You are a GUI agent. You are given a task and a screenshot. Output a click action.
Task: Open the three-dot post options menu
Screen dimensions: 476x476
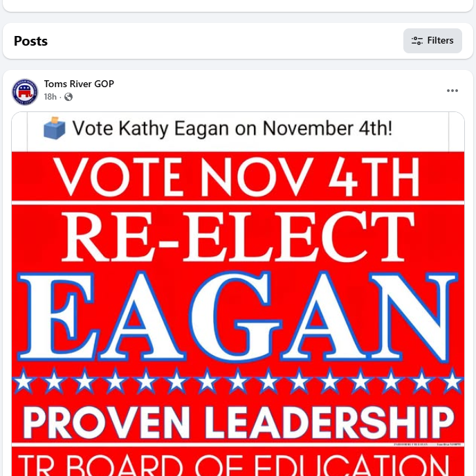pos(452,91)
